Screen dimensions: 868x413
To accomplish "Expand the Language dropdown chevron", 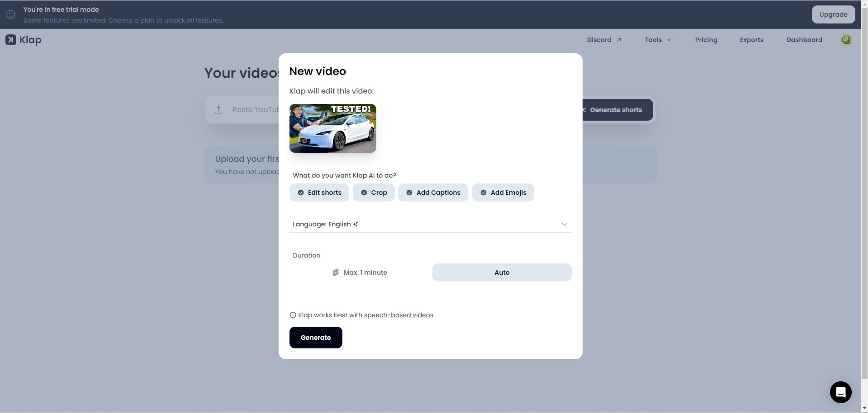I will click(x=564, y=224).
